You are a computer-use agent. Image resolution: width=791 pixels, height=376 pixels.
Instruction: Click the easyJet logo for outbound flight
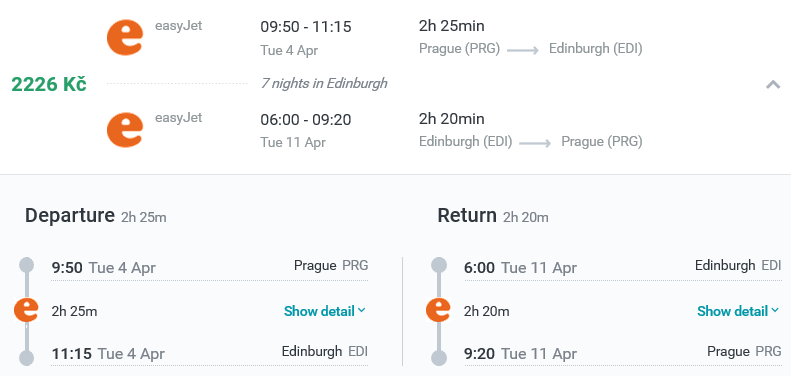pyautogui.click(x=125, y=37)
